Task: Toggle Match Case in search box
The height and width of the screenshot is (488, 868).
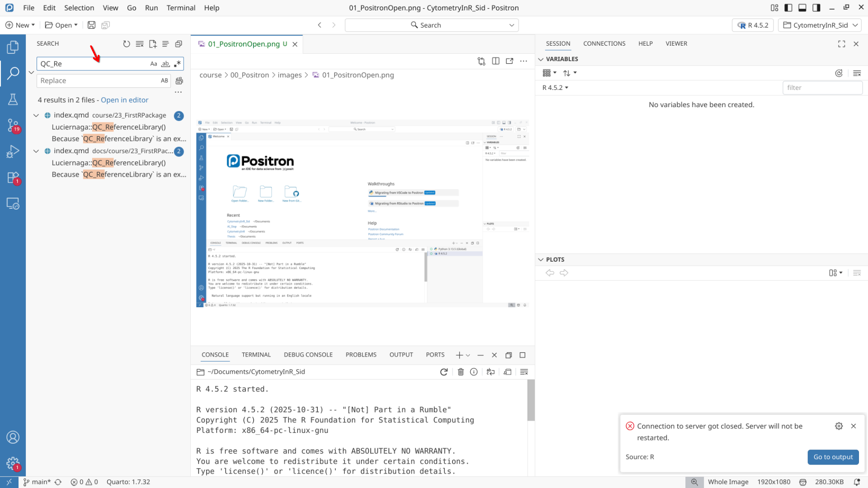Action: pos(154,64)
